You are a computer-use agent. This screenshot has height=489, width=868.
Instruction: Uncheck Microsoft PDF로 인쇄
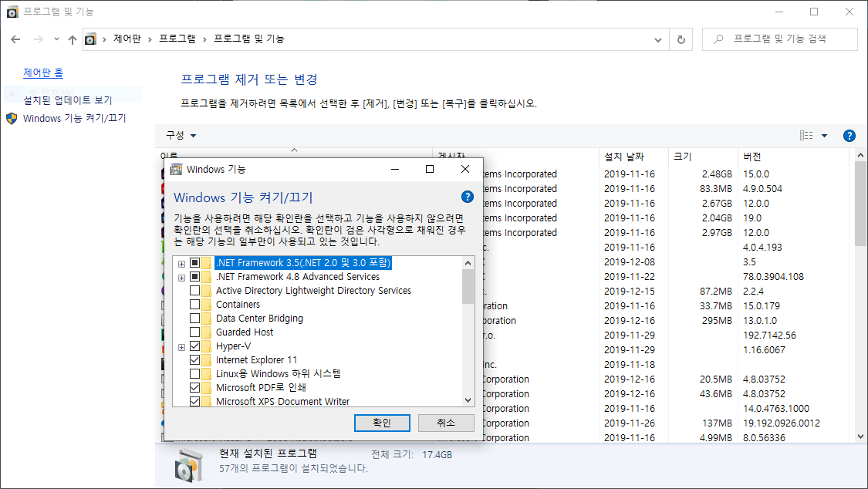click(195, 387)
